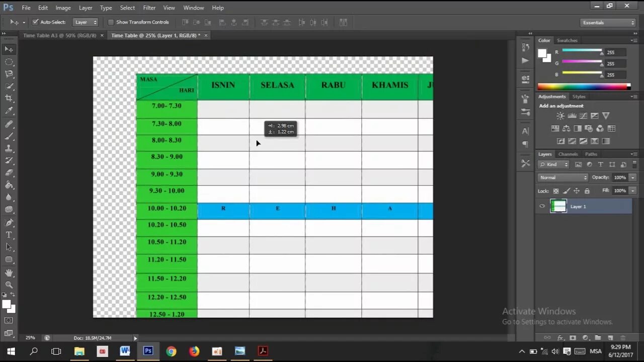Screen dimensions: 644x362
Task: Enable Show Transform Controls
Action: click(111, 22)
